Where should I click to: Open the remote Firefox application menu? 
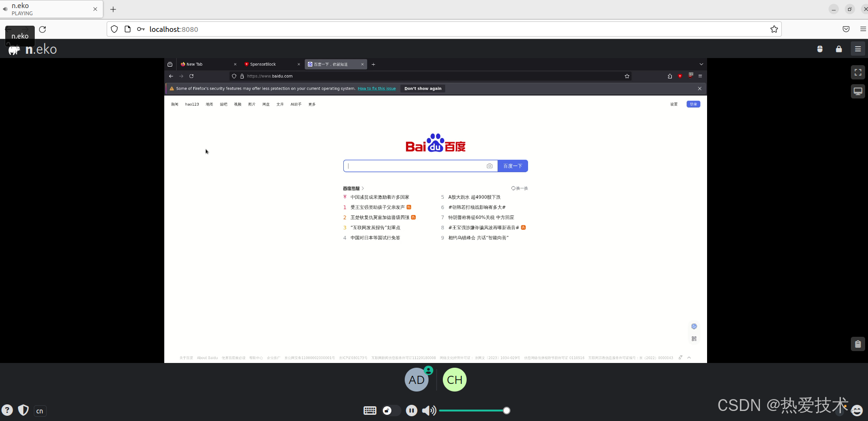click(x=700, y=76)
